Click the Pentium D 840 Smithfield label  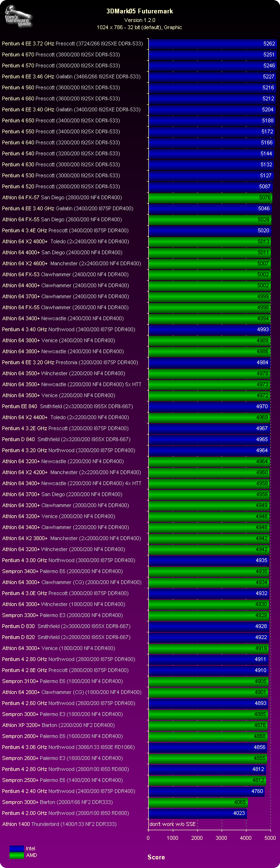point(66,439)
